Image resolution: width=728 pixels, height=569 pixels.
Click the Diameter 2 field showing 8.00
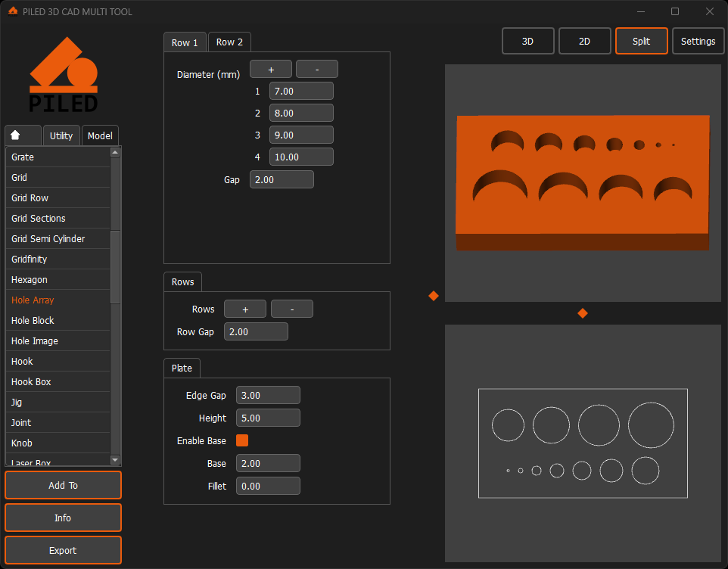pos(301,113)
